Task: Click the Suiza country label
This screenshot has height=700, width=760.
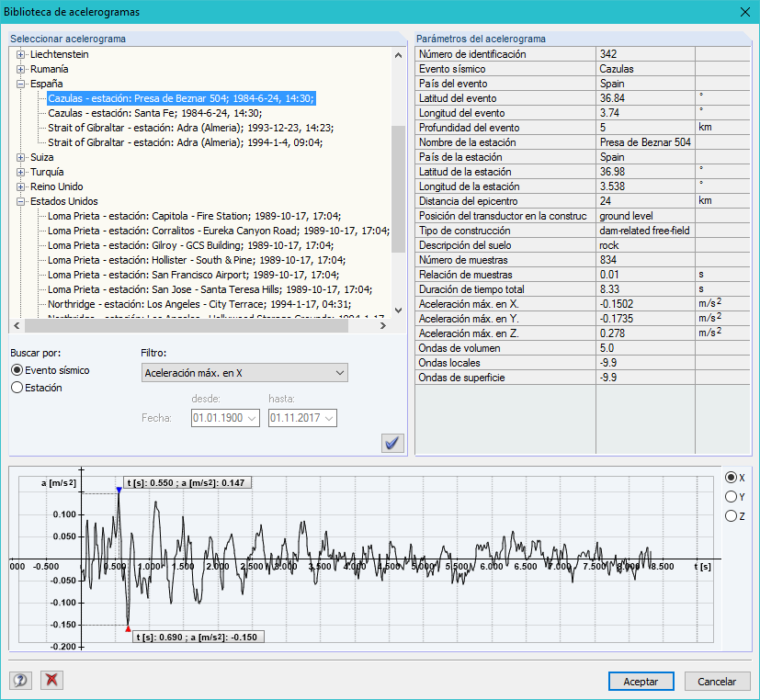Action: (42, 157)
